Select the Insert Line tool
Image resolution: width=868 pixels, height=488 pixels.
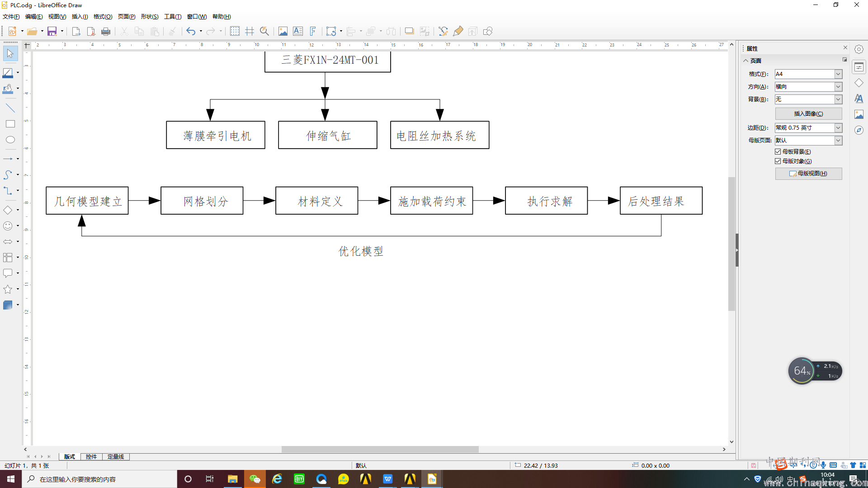(10, 108)
